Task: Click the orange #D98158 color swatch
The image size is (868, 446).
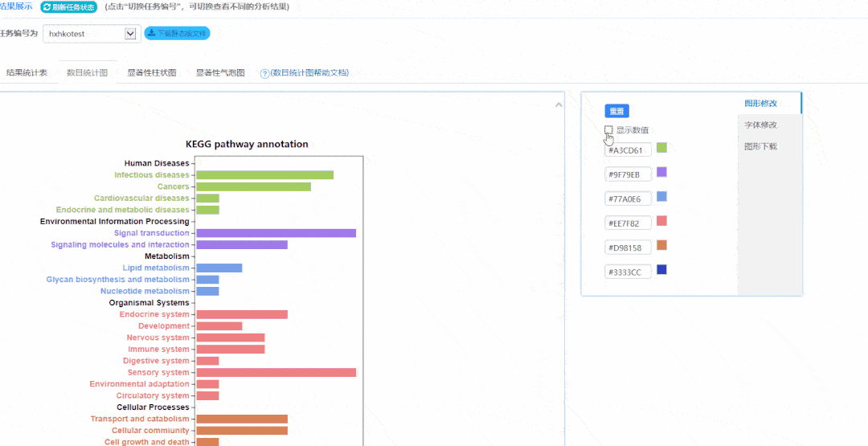Action: [661, 245]
